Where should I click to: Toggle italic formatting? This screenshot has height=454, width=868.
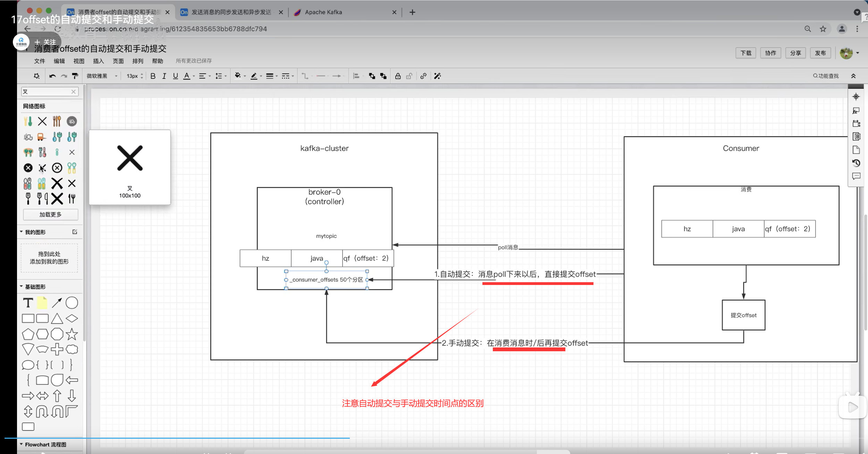[x=164, y=76]
